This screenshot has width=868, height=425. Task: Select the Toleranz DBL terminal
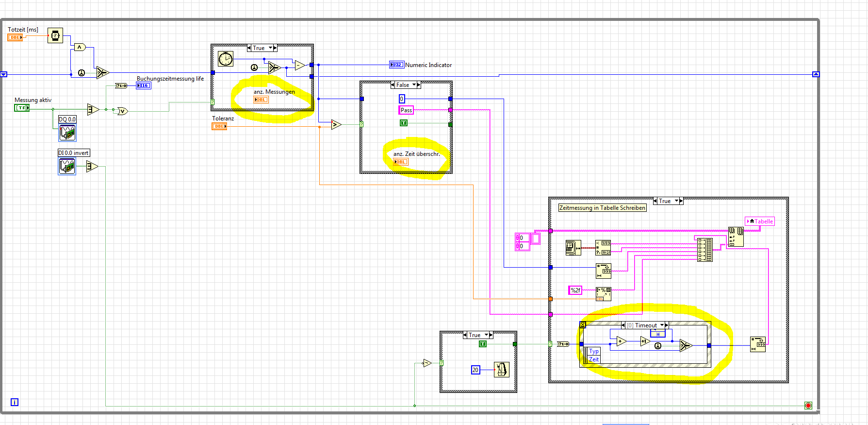[220, 126]
